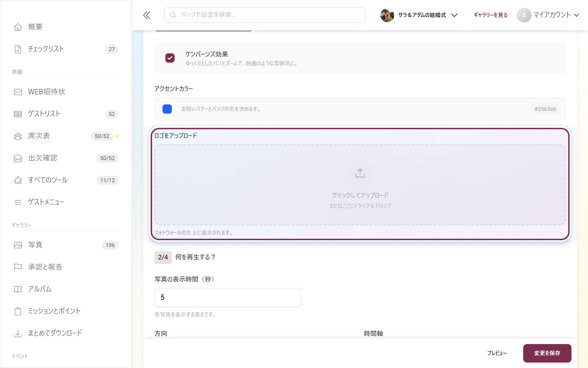Click the 変更を保存 button
Viewport: 588px width, 368px height.
coord(547,353)
